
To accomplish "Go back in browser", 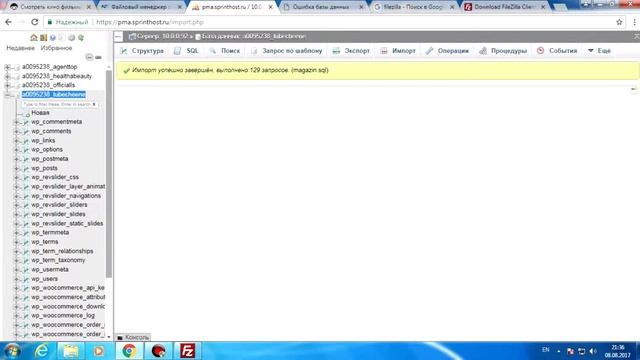I will [x=8, y=22].
